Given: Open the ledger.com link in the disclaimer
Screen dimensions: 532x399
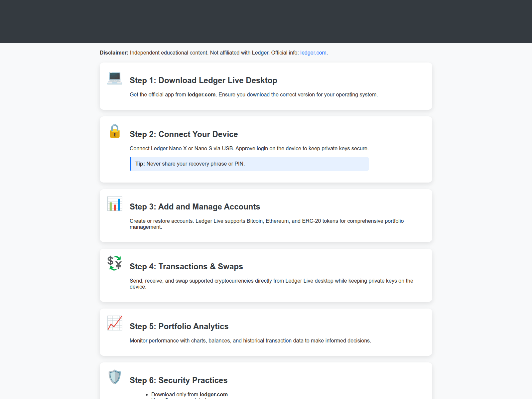Looking at the screenshot, I should (x=313, y=53).
